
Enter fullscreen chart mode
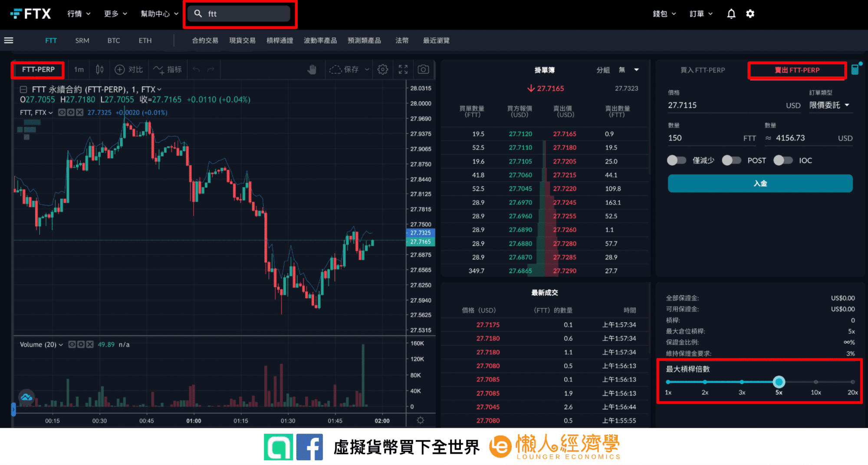403,69
